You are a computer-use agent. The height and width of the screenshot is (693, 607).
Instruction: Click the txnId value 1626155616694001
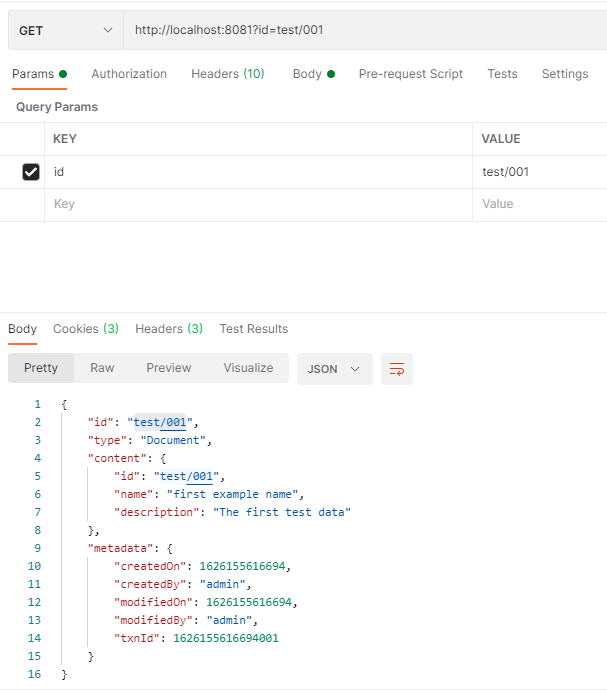pyautogui.click(x=225, y=638)
